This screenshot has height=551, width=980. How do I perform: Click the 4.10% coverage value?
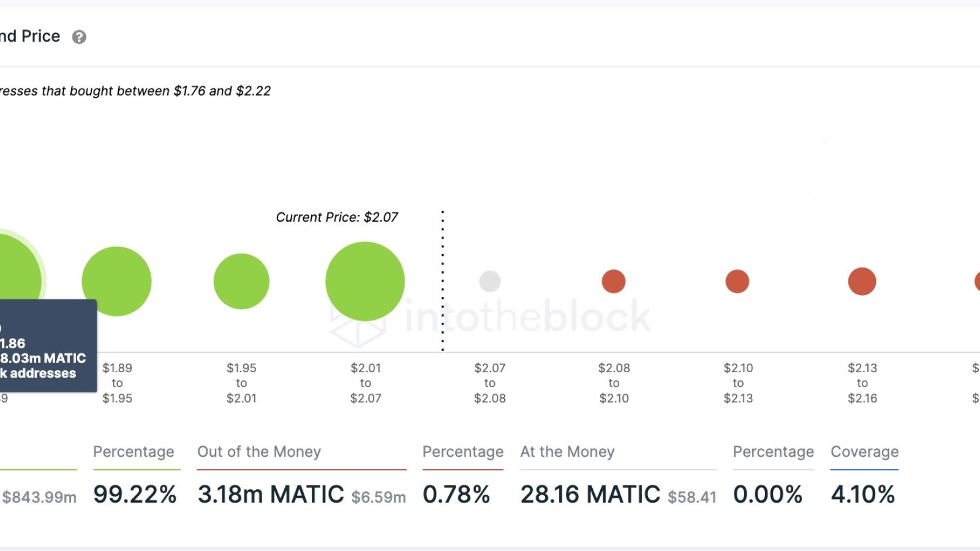coord(863,495)
